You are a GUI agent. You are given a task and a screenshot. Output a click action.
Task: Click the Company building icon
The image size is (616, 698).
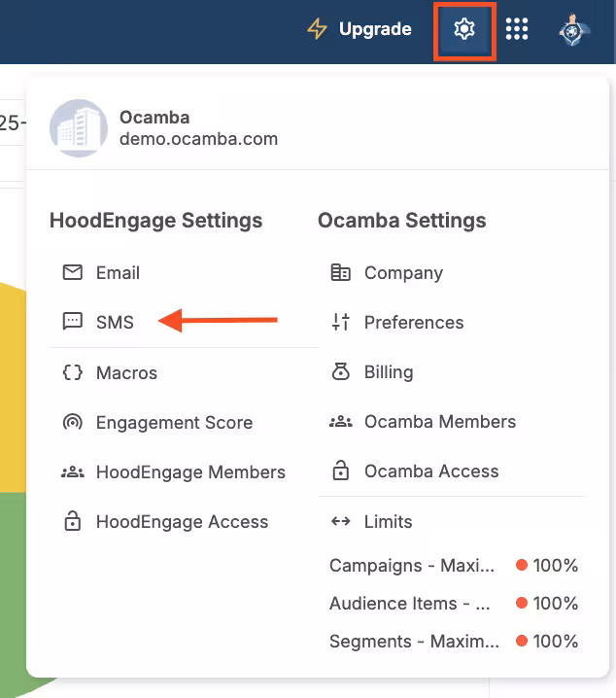tap(340, 273)
